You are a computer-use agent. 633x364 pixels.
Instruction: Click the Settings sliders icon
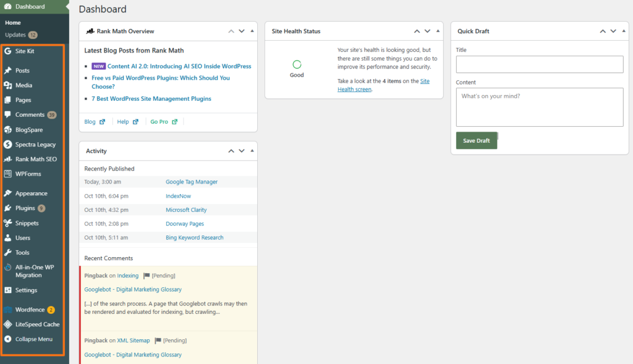(7, 290)
